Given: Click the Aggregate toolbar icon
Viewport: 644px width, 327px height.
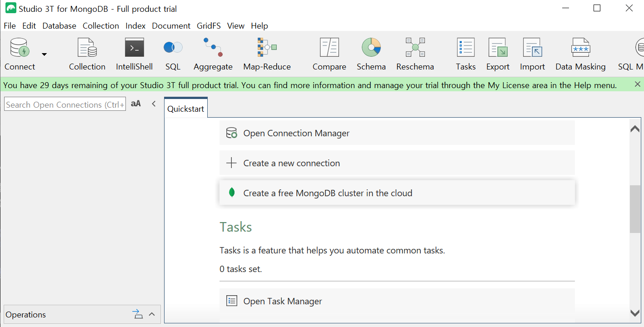Looking at the screenshot, I should pos(213,54).
